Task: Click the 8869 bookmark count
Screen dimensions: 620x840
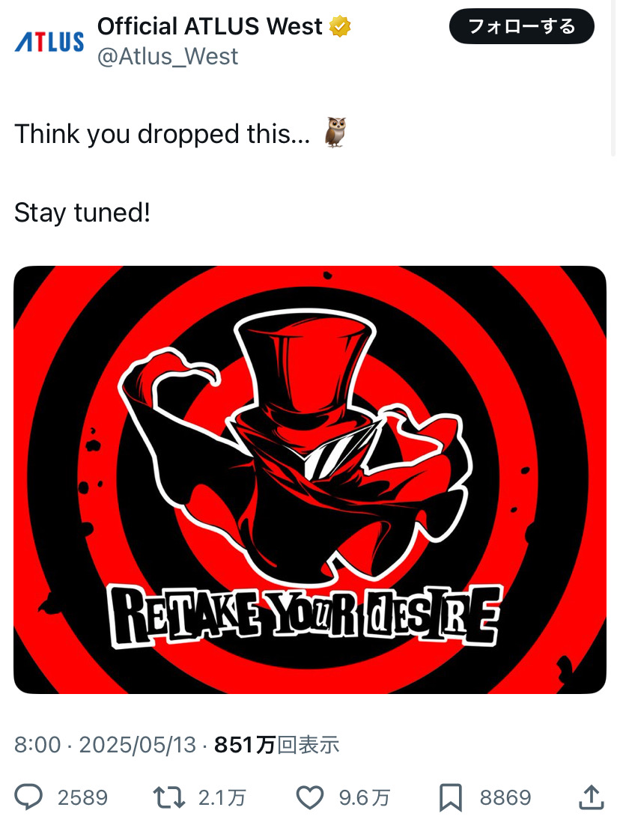Action: point(505,797)
